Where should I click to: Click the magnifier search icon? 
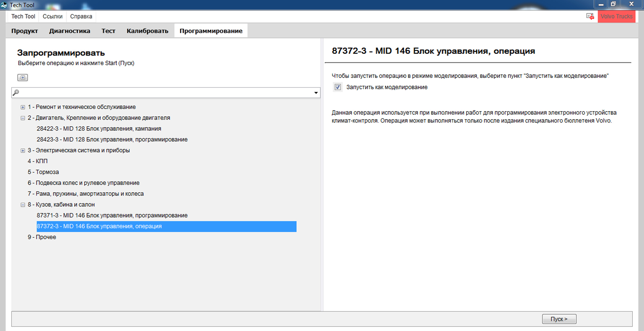coord(16,93)
